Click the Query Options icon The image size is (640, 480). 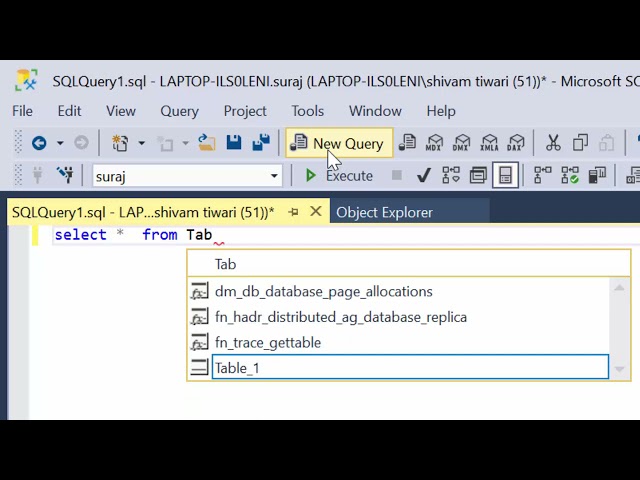coord(478,176)
